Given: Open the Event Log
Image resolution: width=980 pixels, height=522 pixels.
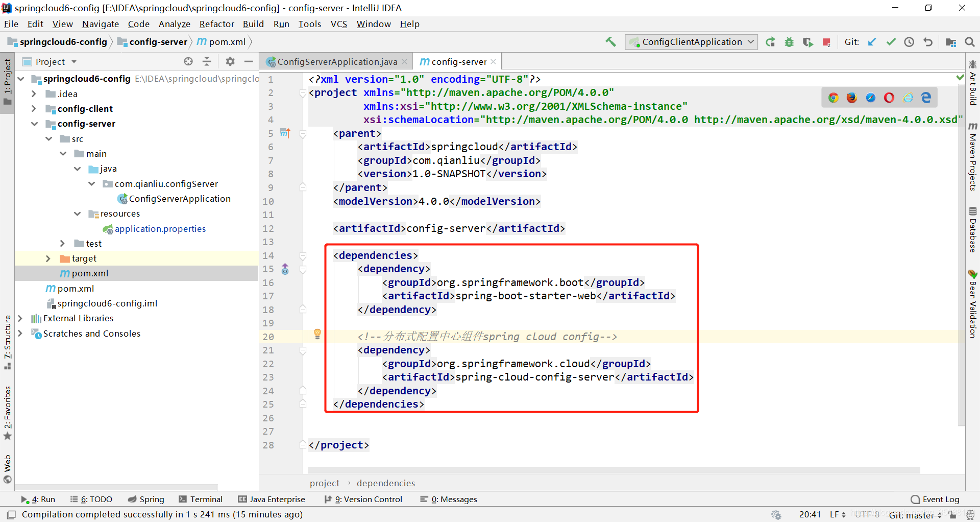Looking at the screenshot, I should (x=935, y=500).
